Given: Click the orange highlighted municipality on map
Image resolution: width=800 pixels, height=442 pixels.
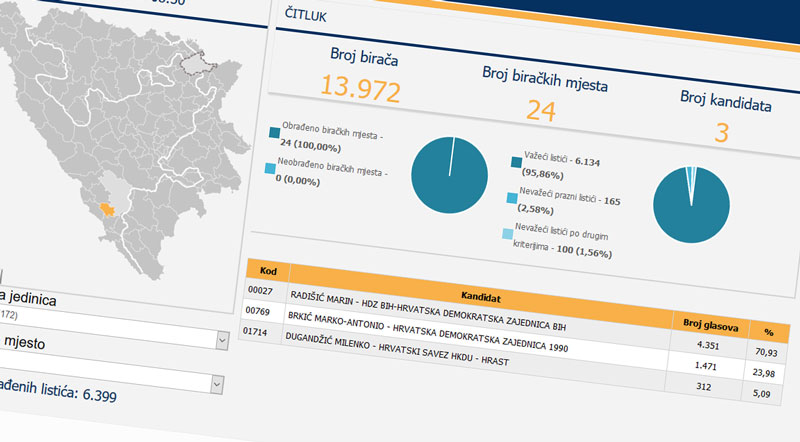Looking at the screenshot, I should click(x=110, y=213).
